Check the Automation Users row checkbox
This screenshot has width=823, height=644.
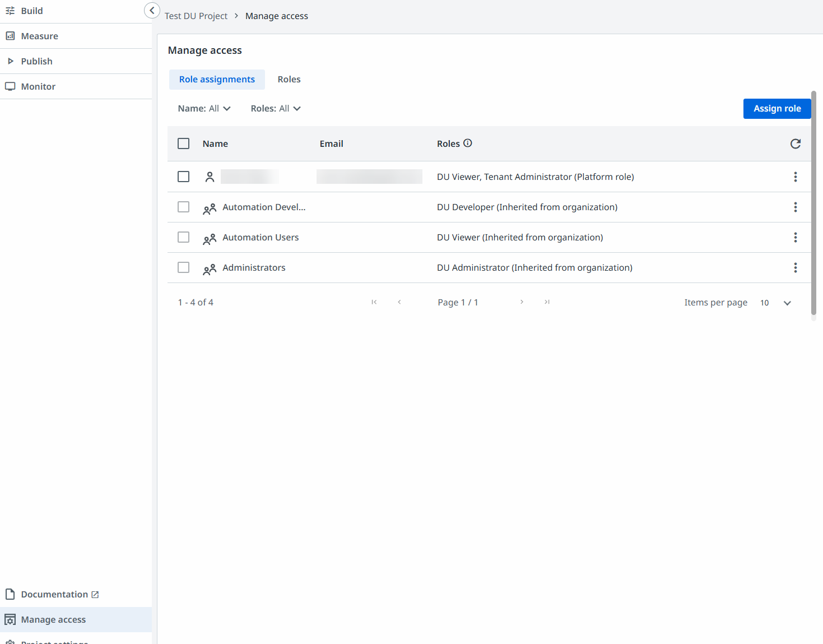click(183, 238)
